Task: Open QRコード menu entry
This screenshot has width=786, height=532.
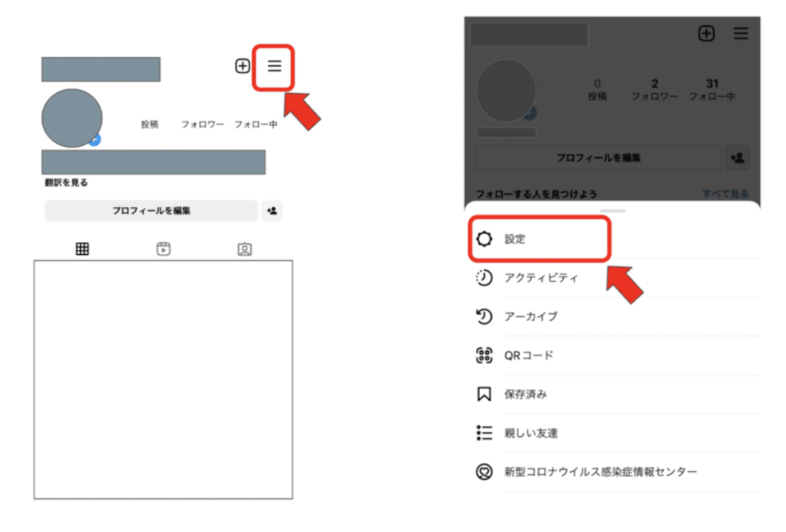Action: [x=528, y=355]
